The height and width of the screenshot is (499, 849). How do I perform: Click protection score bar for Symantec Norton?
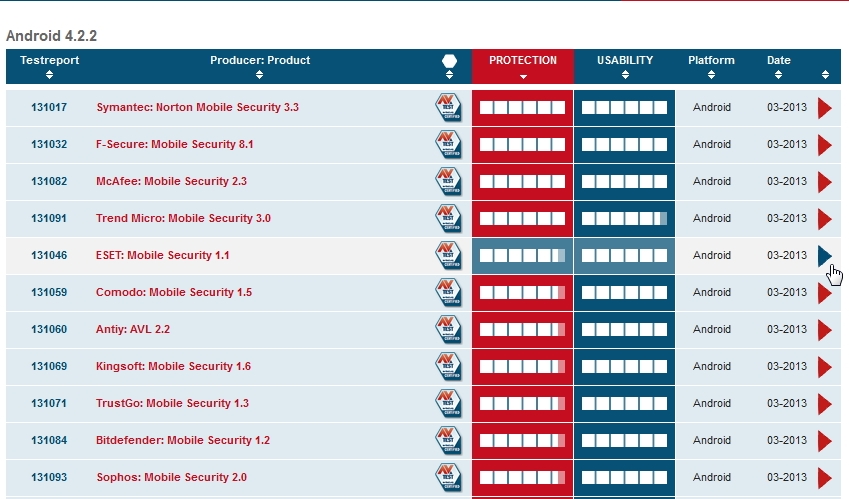pos(523,108)
